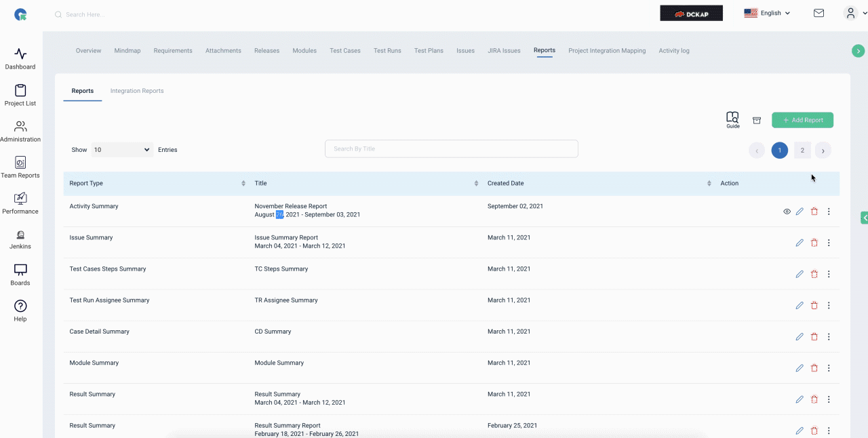The image size is (868, 438).
Task: Go to page 2 of reports
Action: 802,151
